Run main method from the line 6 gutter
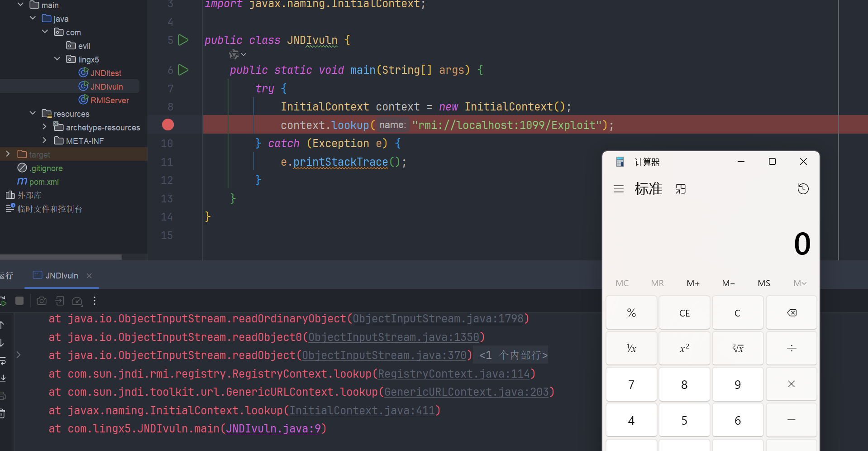This screenshot has width=868, height=451. [x=183, y=70]
